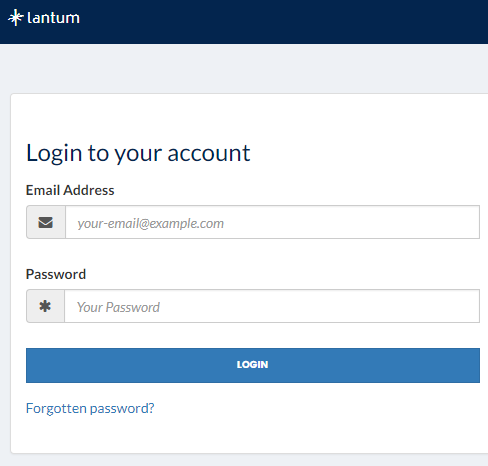The height and width of the screenshot is (466, 488).
Task: Click the email placeholder text your-email@example.com
Action: point(150,223)
